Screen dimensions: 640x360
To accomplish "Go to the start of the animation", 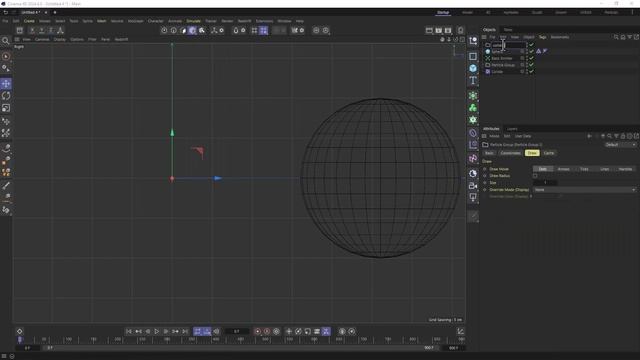I will [129, 331].
